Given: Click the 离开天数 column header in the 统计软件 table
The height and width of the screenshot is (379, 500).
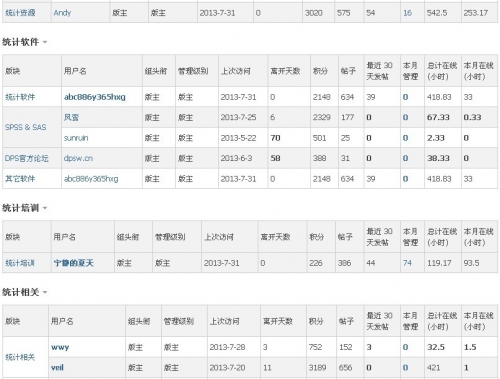Looking at the screenshot, I should [285, 71].
